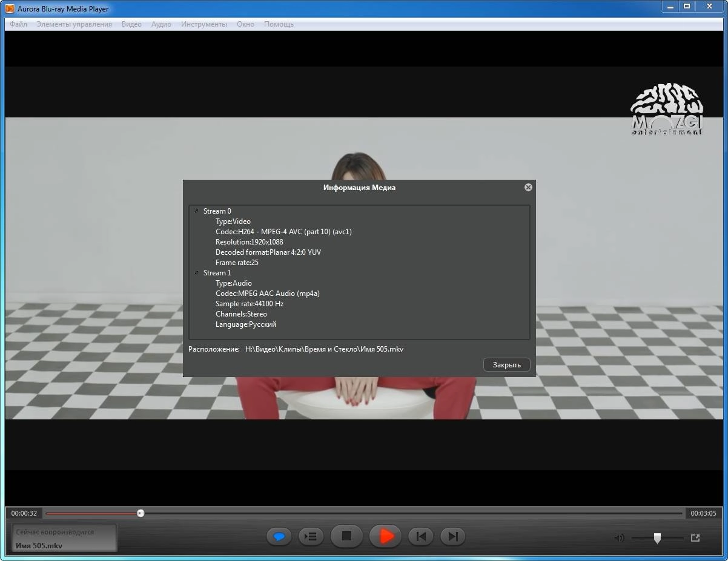Viewport: 728px width, 561px height.
Task: Open the Окно menu
Action: (245, 24)
